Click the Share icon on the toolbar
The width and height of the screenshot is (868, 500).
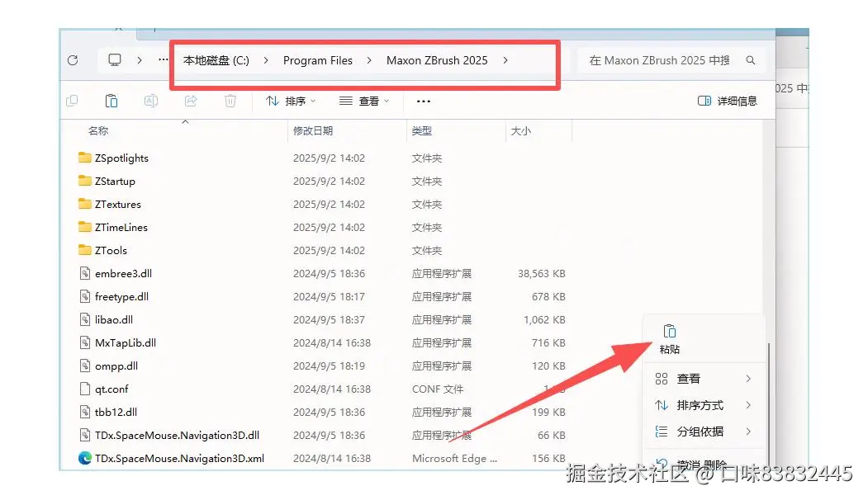point(191,101)
